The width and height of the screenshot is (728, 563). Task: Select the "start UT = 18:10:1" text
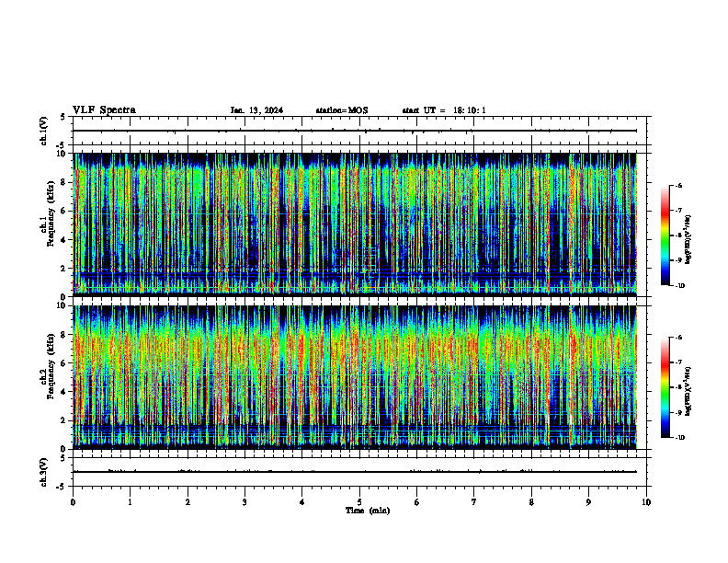point(444,110)
